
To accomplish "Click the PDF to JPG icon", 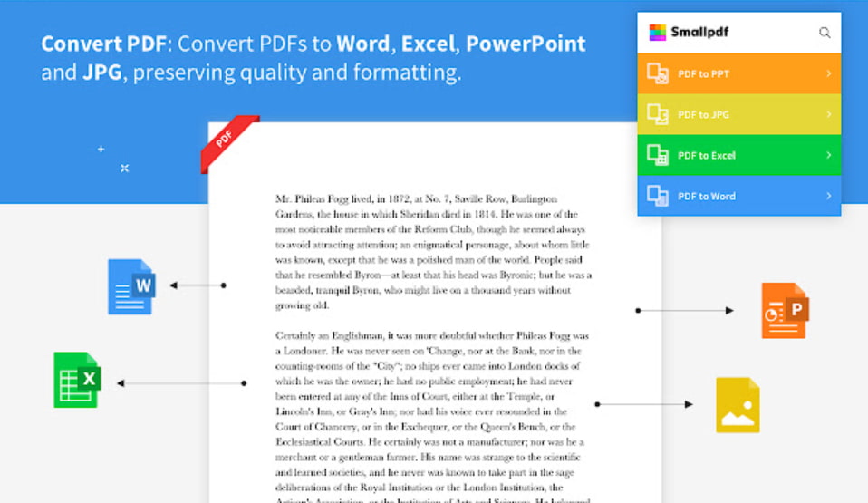I will click(x=658, y=115).
